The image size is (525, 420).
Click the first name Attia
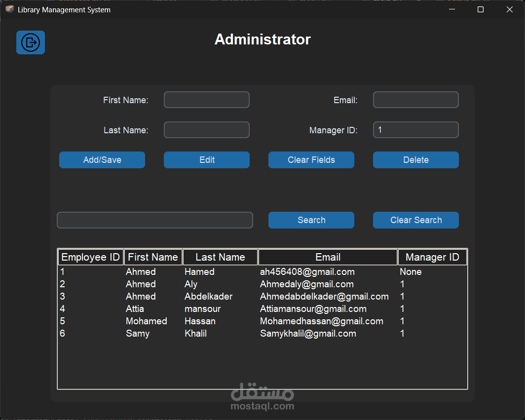tap(135, 309)
